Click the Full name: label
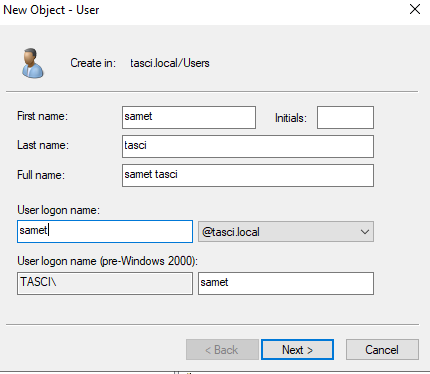The height and width of the screenshot is (374, 430). (x=41, y=175)
